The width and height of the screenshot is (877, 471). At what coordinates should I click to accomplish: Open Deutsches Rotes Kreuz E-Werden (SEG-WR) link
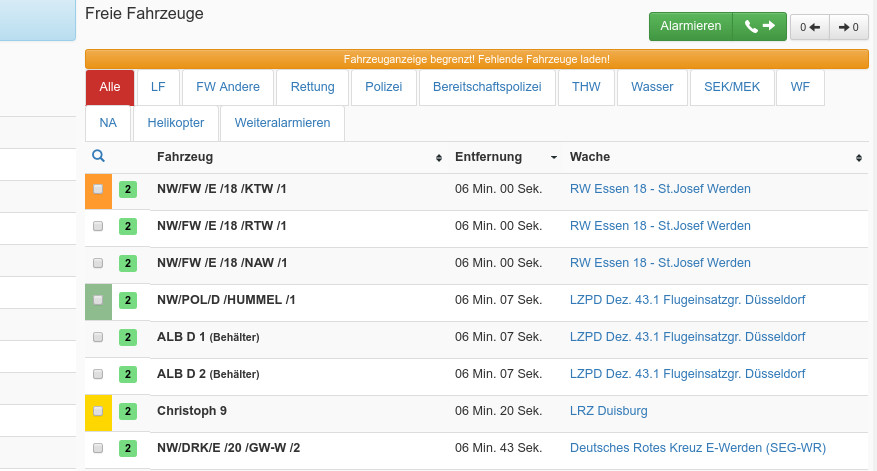pyautogui.click(x=697, y=448)
